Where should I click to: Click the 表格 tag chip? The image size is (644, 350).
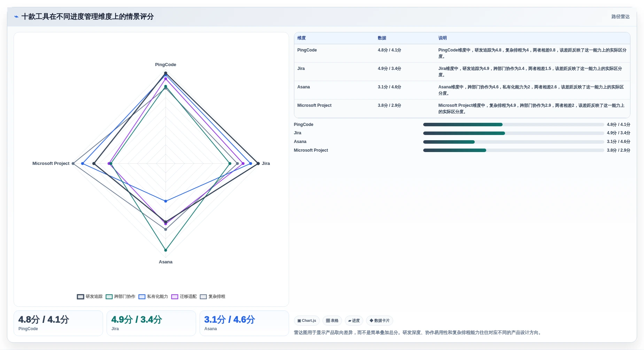pos(332,320)
